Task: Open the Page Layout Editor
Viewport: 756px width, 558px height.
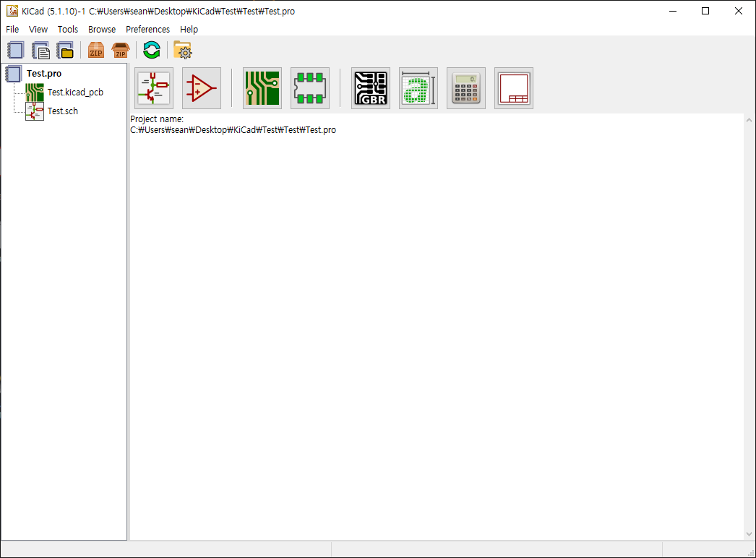Action: point(514,88)
